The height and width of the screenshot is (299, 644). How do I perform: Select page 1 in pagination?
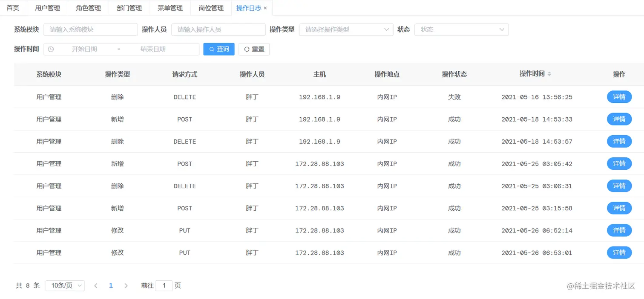(x=111, y=286)
